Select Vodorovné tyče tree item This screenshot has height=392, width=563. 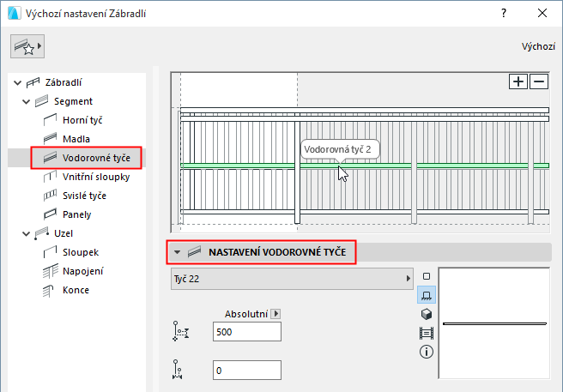[96, 158]
